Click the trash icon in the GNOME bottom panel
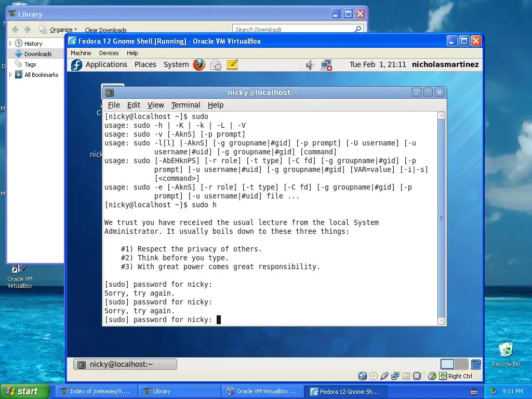 click(x=476, y=364)
